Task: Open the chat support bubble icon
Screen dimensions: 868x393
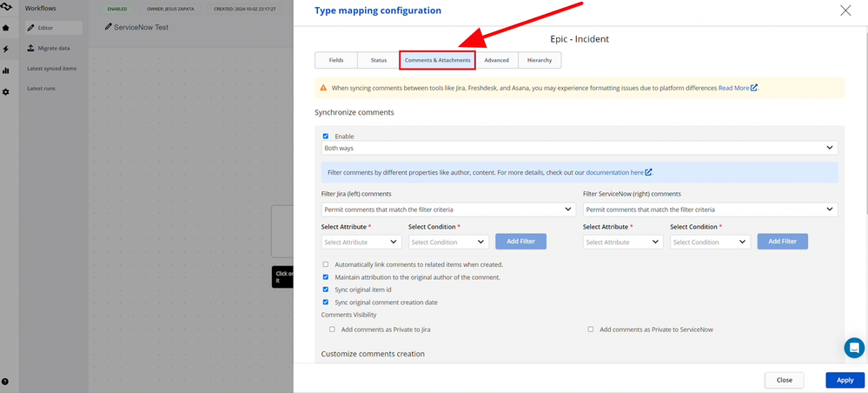Action: pyautogui.click(x=854, y=348)
